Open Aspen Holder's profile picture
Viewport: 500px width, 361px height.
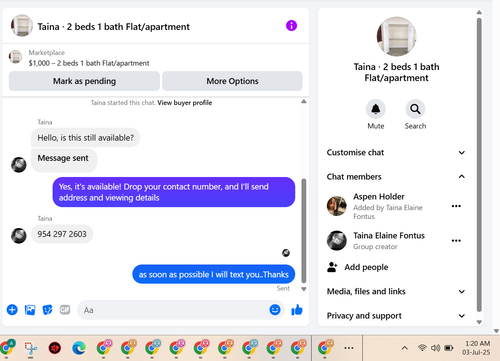pos(337,206)
